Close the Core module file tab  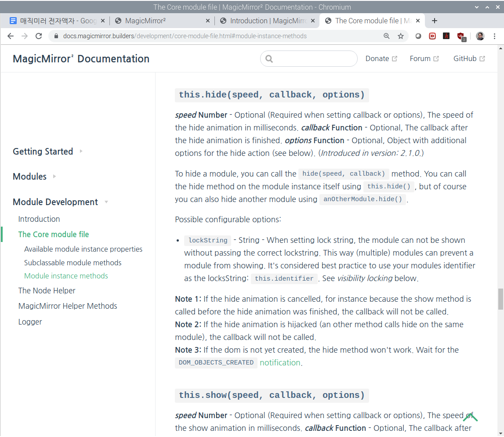click(x=417, y=21)
